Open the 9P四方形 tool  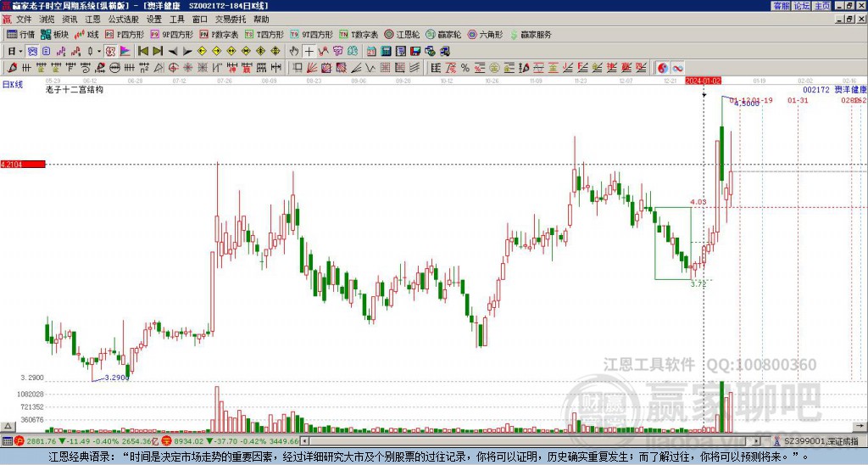tap(172, 34)
